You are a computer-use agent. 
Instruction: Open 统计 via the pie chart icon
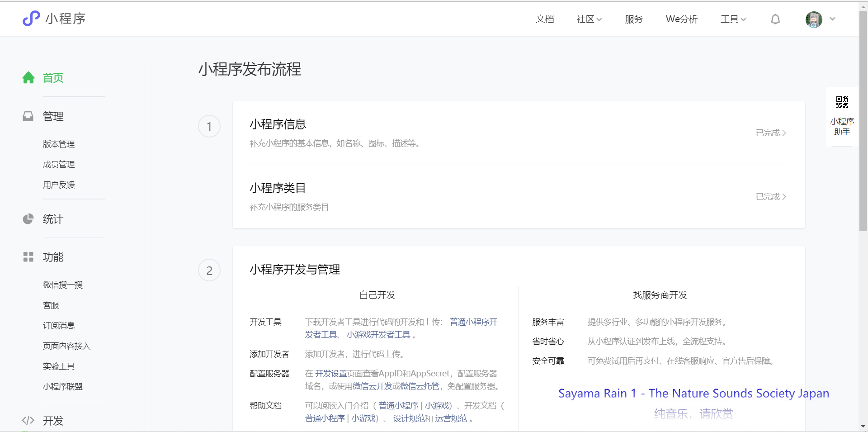[x=28, y=219]
